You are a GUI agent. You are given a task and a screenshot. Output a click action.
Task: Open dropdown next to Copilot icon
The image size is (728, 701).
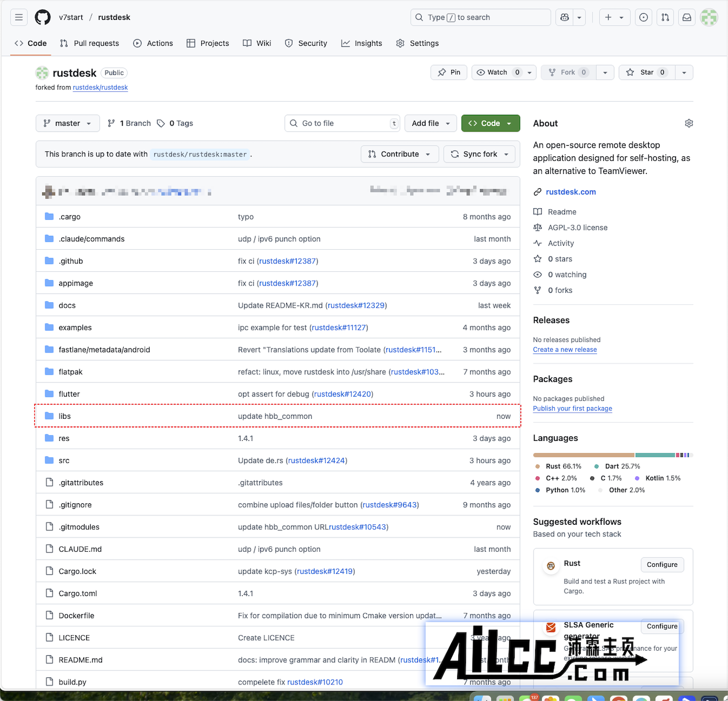click(579, 17)
